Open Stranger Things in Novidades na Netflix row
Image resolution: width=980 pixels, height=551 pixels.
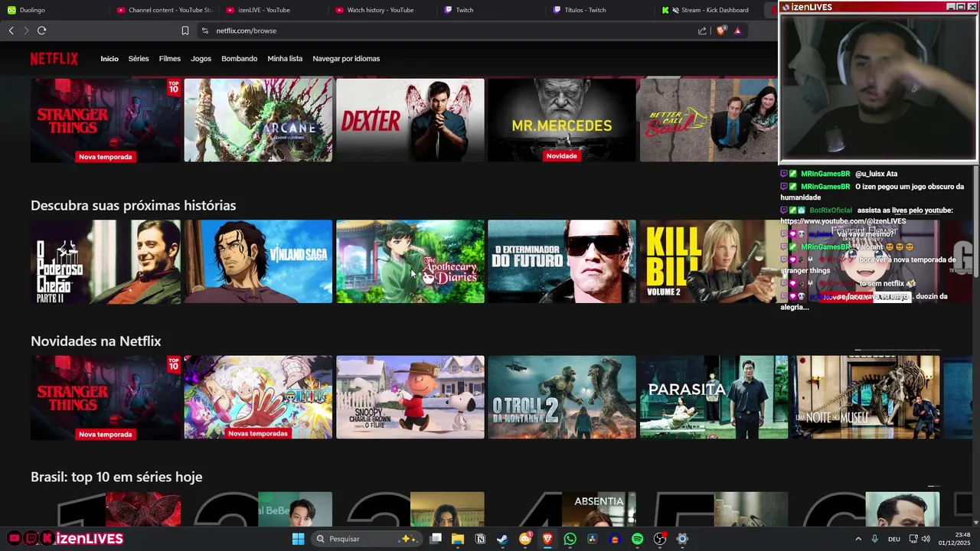(106, 397)
